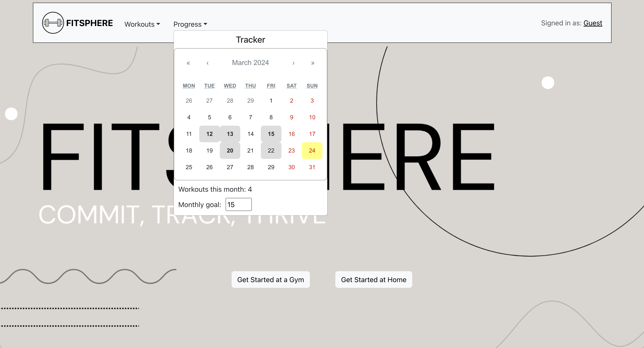Jump back one year with double-left arrow

coord(188,63)
